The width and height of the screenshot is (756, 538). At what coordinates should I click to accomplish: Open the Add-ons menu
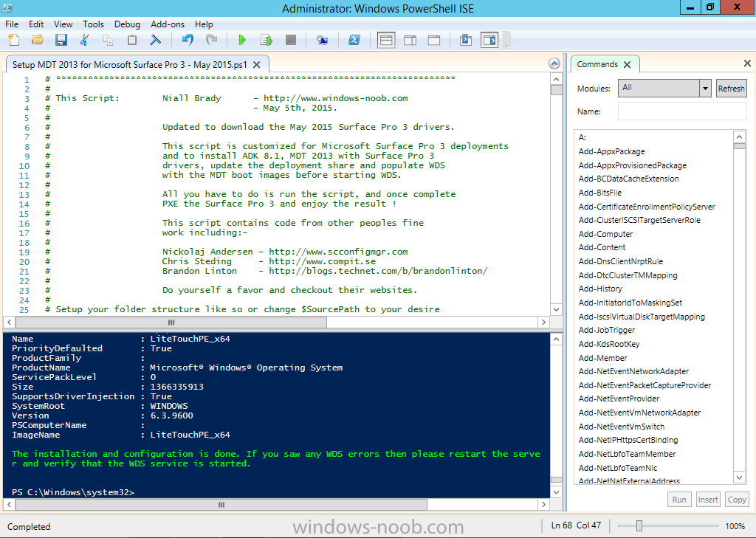tap(167, 24)
